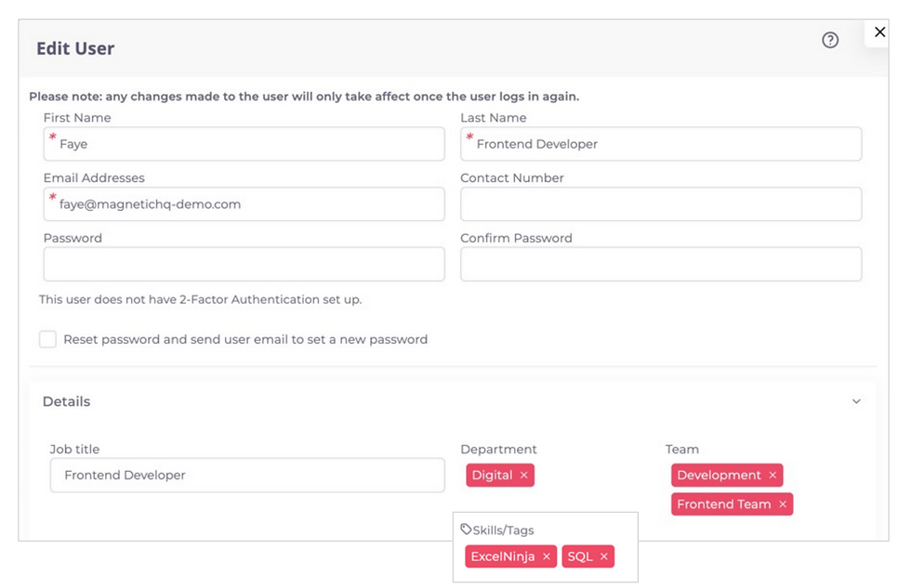Click the Edit User heading
This screenshot has height=588, width=911.
pos(75,48)
